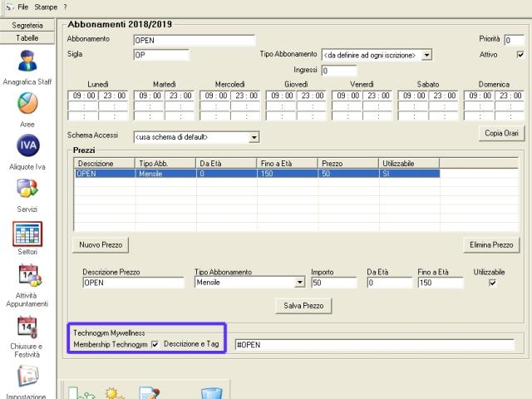Open the Schema Accessi dropdown
Image resolution: width=532 pixels, height=399 pixels.
click(x=254, y=136)
